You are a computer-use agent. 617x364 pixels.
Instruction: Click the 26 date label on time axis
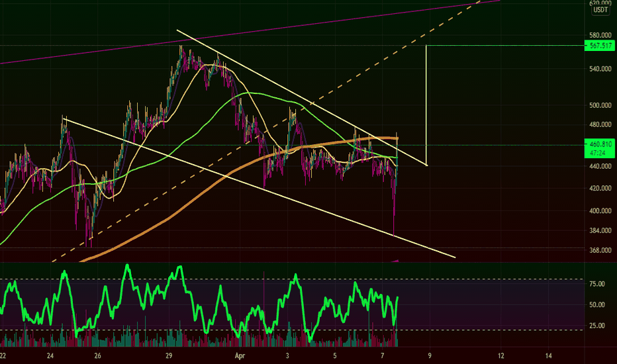click(x=97, y=356)
